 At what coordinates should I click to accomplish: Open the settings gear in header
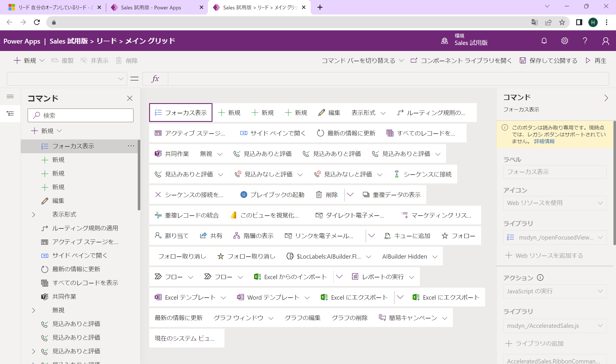pyautogui.click(x=565, y=41)
